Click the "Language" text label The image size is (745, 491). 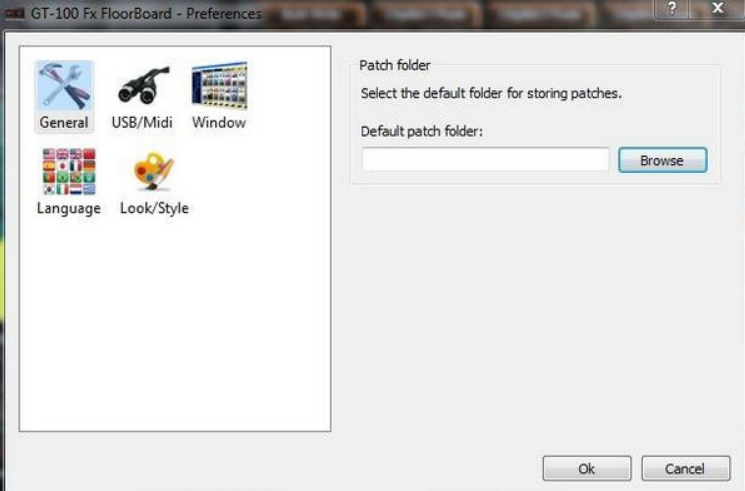tap(69, 208)
